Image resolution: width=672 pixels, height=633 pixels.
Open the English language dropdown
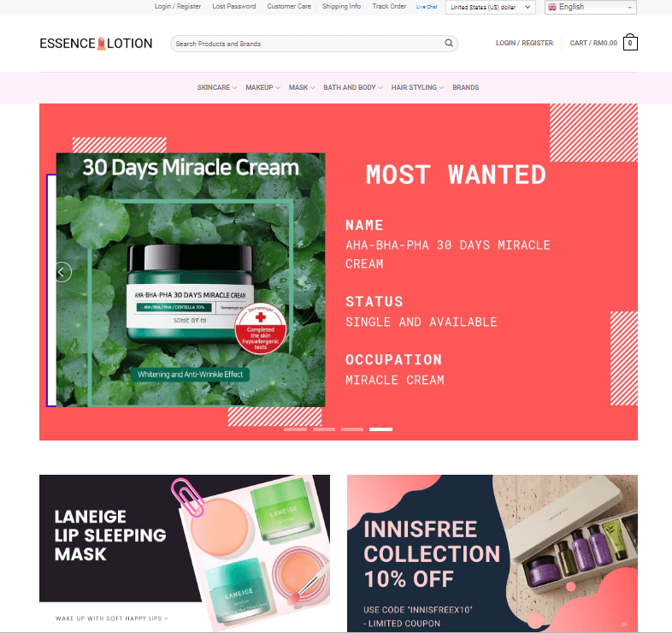click(x=591, y=7)
